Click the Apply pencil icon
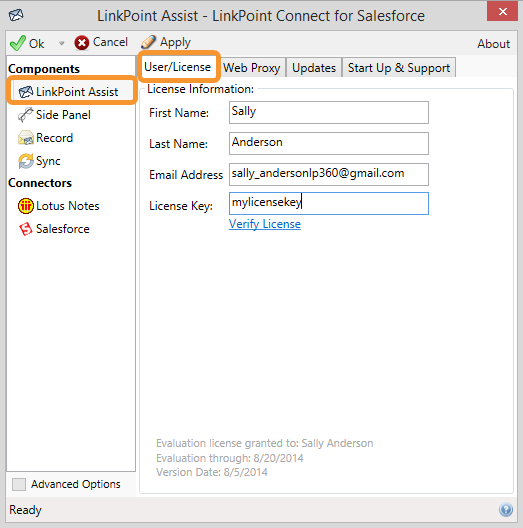The image size is (523, 528). click(149, 42)
